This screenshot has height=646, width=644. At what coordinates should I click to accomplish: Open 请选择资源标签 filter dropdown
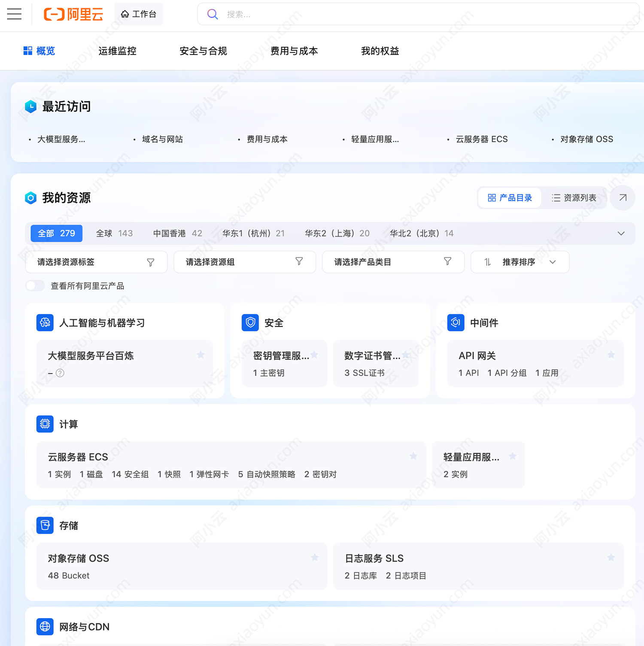click(96, 262)
